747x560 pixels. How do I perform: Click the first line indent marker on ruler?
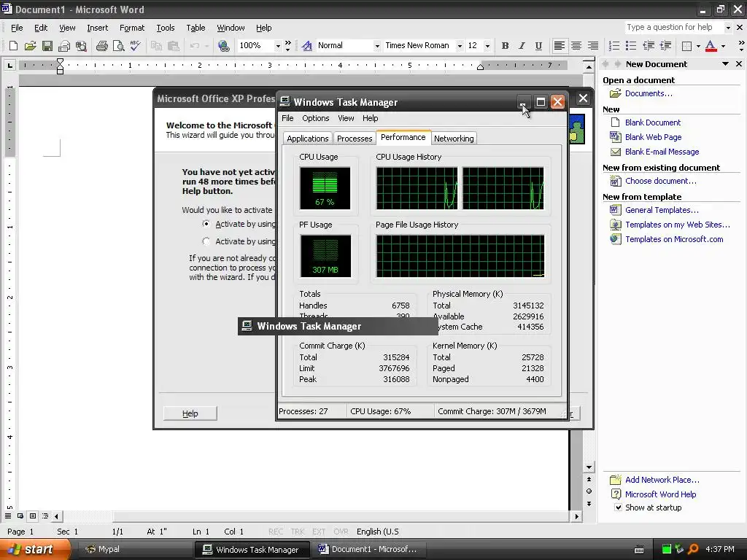pos(60,61)
